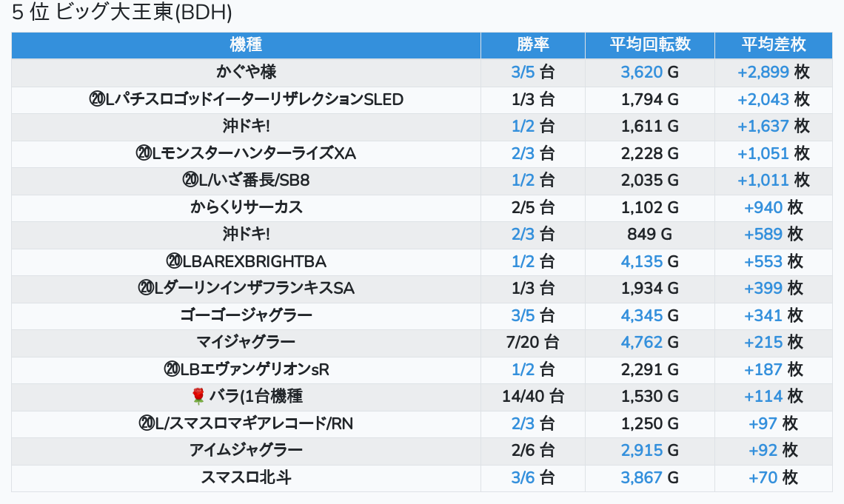Click the 5 位 ビッグ大王東(BDH) heading
The height and width of the screenshot is (504, 844).
122,13
